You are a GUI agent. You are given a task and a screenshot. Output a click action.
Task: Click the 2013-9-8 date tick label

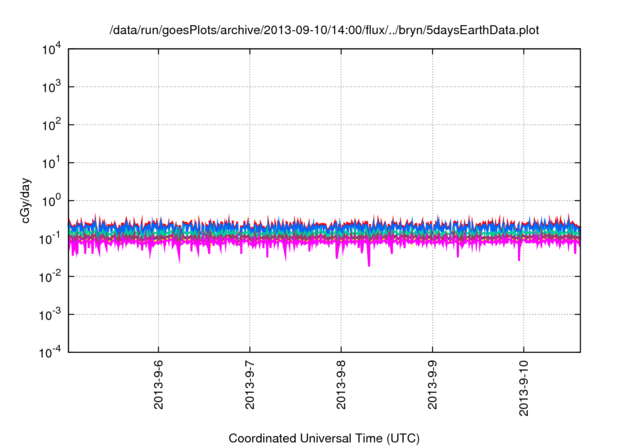click(x=341, y=384)
